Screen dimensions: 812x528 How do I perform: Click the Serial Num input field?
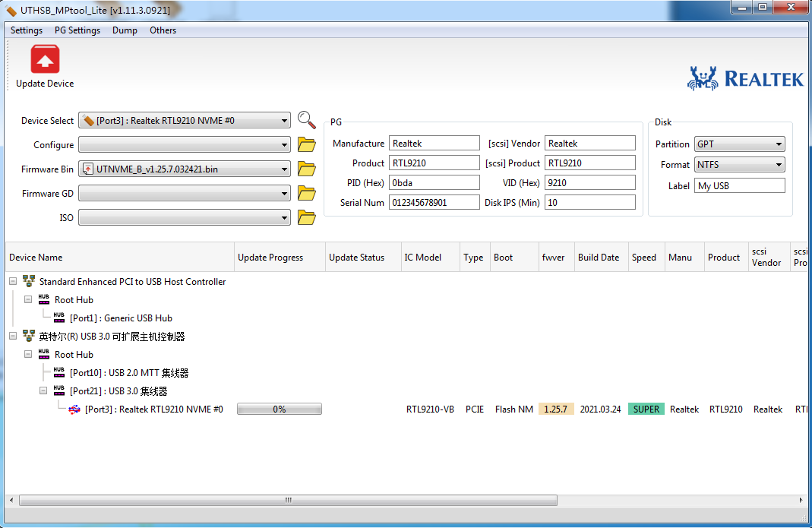(x=434, y=203)
